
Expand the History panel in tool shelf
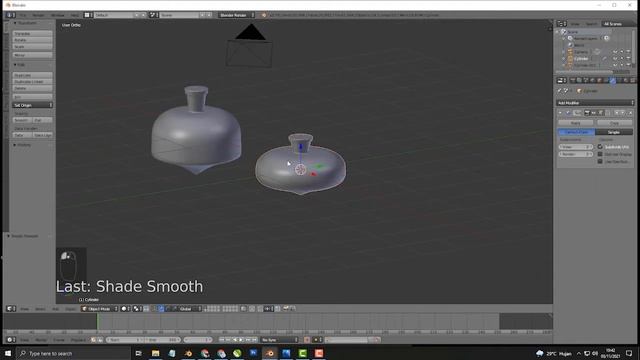click(x=15, y=145)
